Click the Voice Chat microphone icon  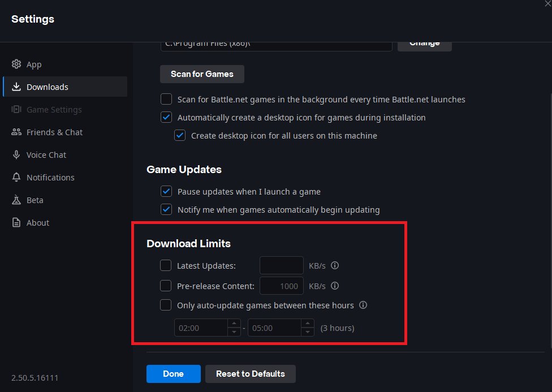click(16, 154)
